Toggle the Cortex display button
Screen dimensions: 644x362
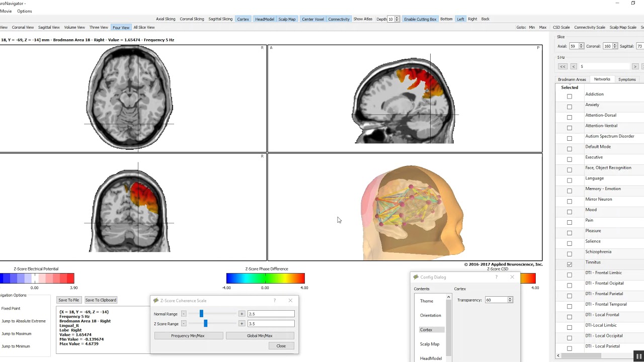click(x=243, y=19)
